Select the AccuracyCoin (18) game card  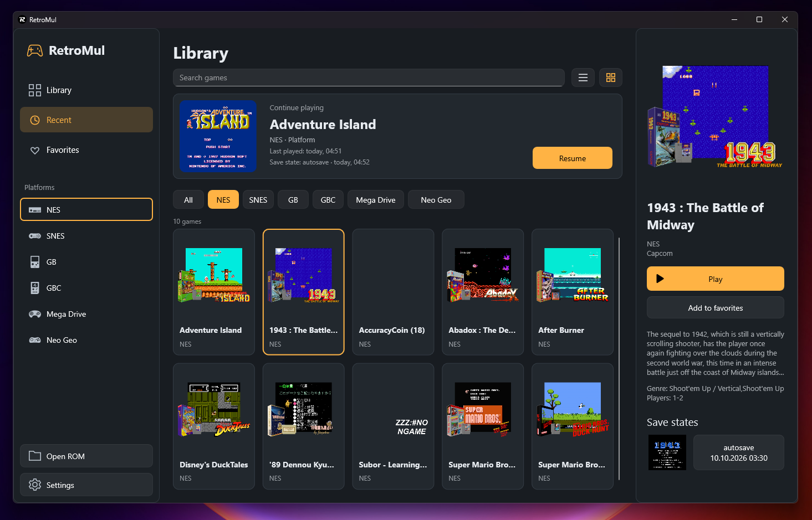(x=394, y=292)
